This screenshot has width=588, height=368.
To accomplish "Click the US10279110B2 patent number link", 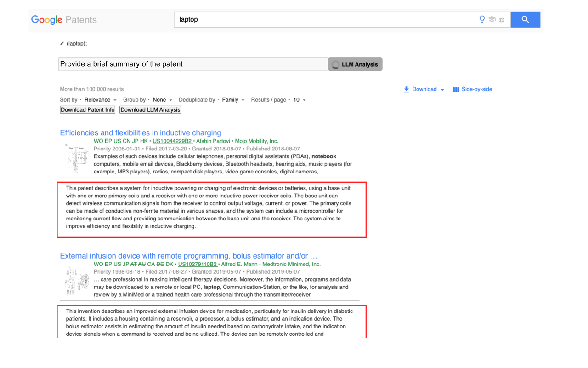I will pos(198,264).
